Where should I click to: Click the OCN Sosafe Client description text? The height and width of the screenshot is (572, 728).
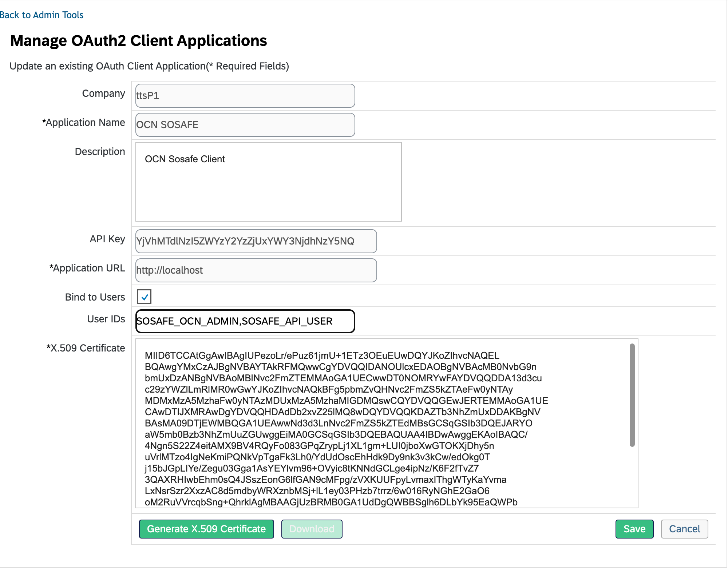185,159
